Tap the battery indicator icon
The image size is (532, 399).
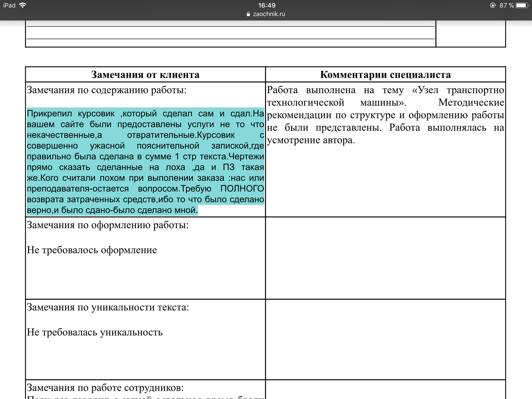[x=522, y=5]
